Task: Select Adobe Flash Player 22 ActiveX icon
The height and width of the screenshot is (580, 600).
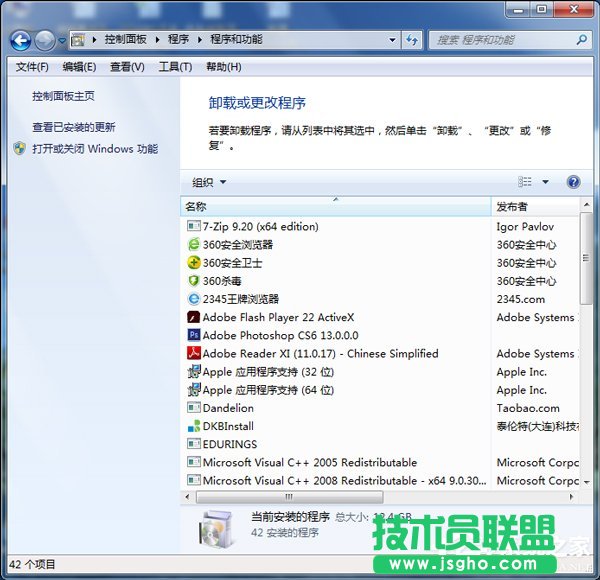Action: click(194, 317)
